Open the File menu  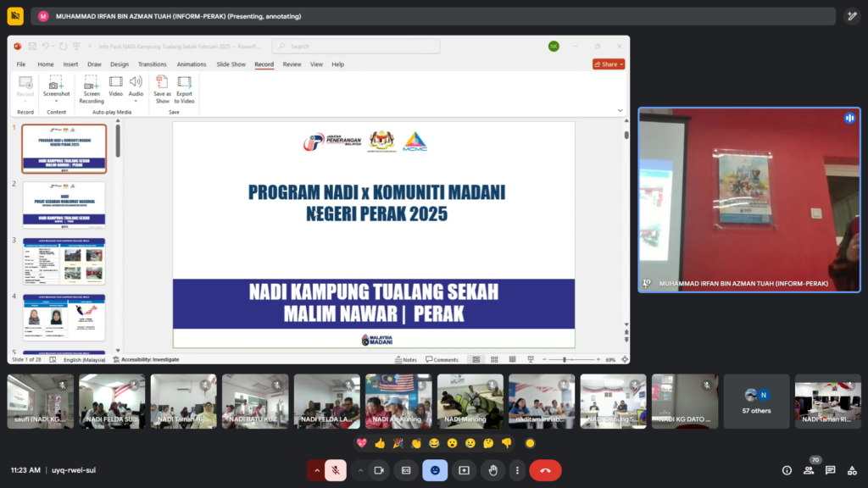[x=21, y=64]
